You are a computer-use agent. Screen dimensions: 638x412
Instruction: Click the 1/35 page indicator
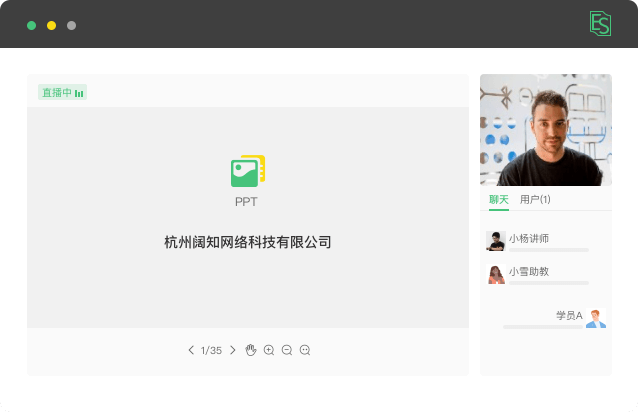tap(211, 351)
